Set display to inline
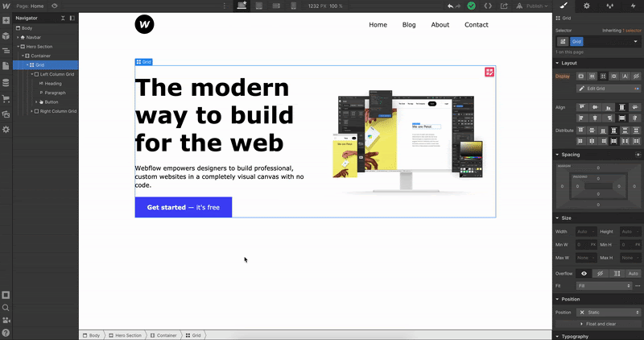This screenshot has width=644, height=340. (625, 76)
